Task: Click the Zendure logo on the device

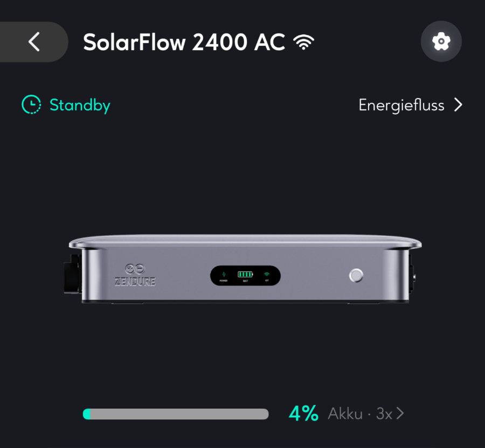Action: coord(135,275)
